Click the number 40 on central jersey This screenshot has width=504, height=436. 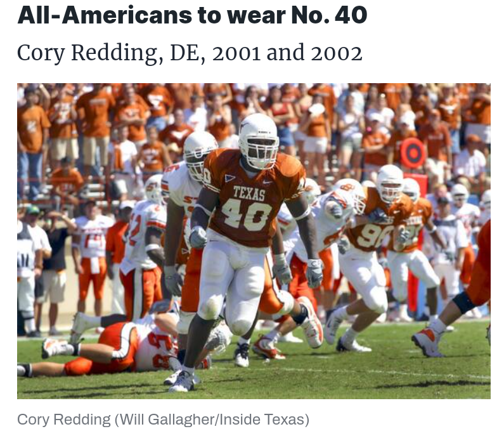(x=247, y=215)
